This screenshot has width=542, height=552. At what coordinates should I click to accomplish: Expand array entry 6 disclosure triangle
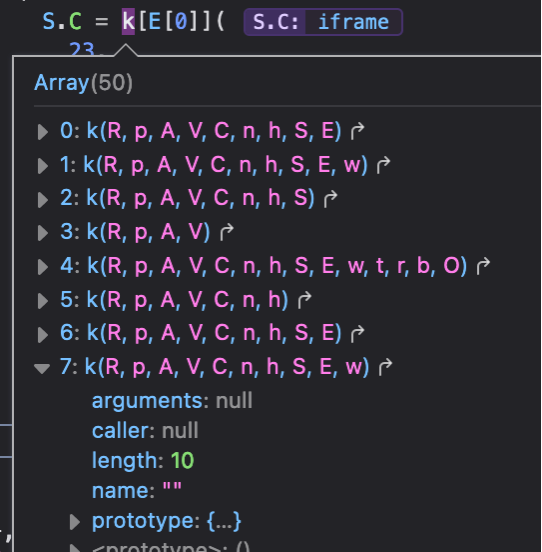tap(43, 334)
